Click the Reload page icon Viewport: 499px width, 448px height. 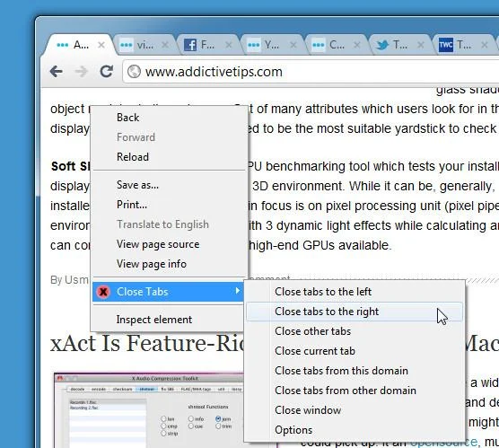coord(107,71)
